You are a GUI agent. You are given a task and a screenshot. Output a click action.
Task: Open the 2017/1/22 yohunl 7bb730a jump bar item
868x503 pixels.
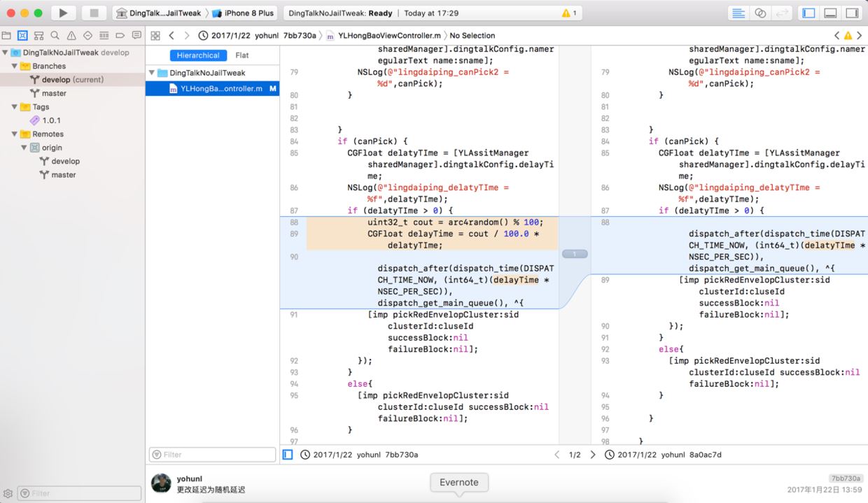[x=258, y=35]
